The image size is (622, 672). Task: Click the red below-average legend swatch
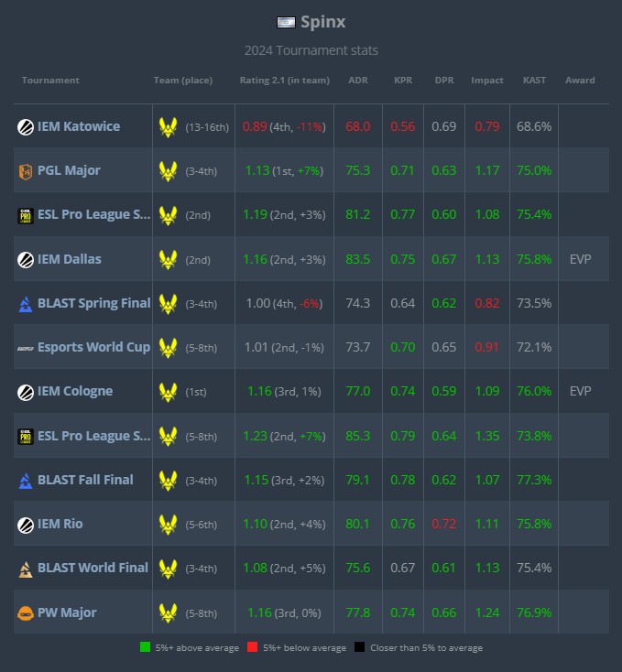click(x=252, y=648)
